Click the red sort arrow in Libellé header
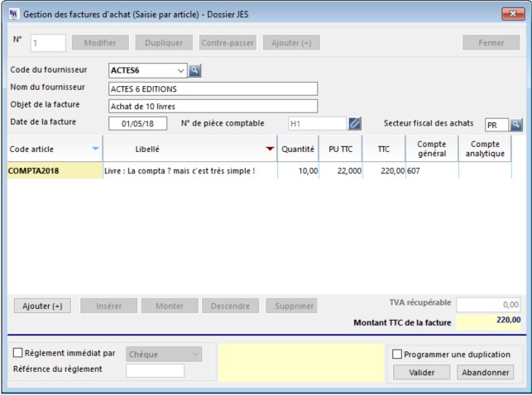Image resolution: width=532 pixels, height=395 pixels. click(270, 149)
